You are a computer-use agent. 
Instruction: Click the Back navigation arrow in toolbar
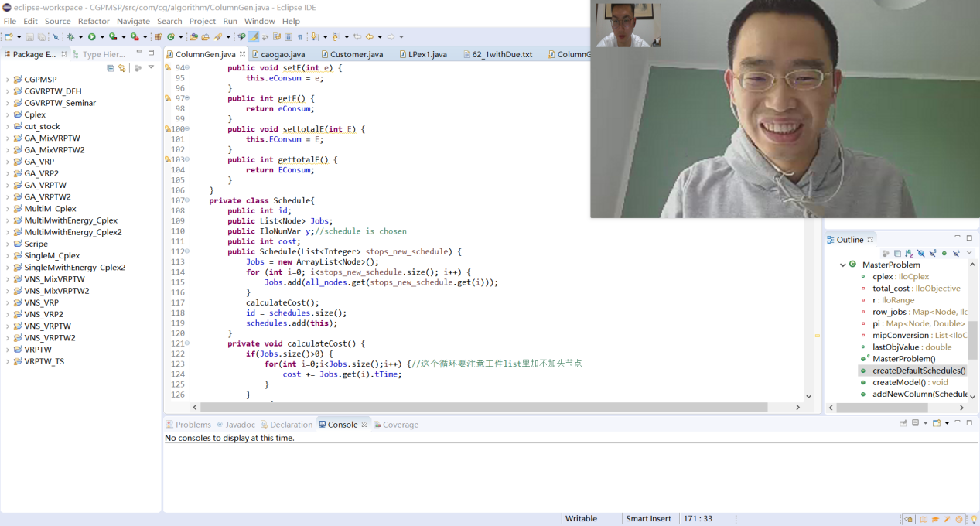[369, 37]
